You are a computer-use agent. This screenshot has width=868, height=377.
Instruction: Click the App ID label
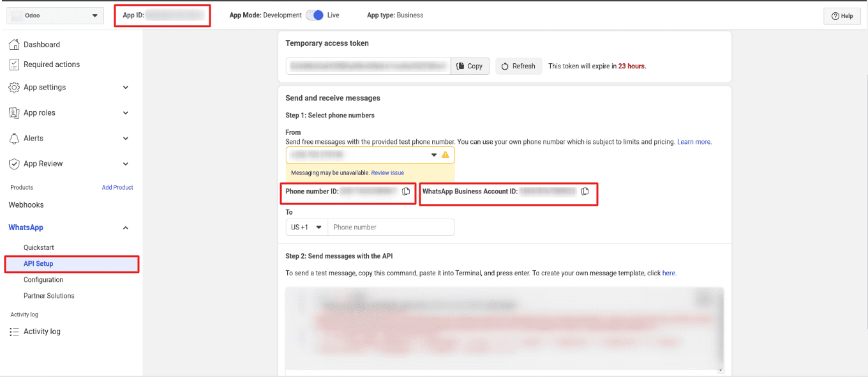133,15
